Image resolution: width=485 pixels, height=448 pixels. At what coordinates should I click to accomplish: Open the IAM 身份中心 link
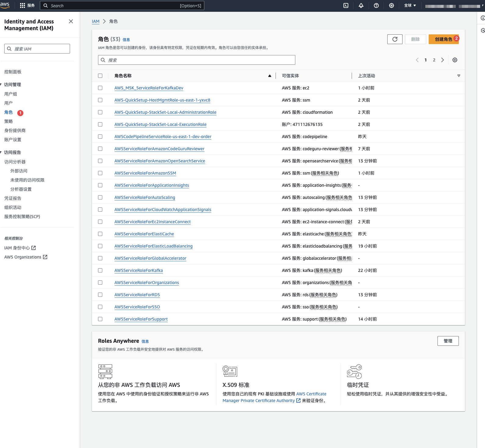pyautogui.click(x=20, y=248)
